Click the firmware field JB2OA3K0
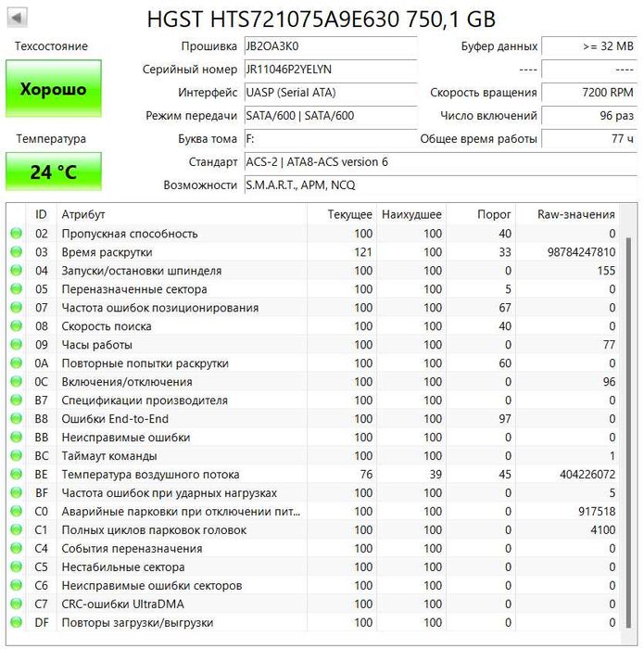The image size is (644, 649). click(331, 46)
